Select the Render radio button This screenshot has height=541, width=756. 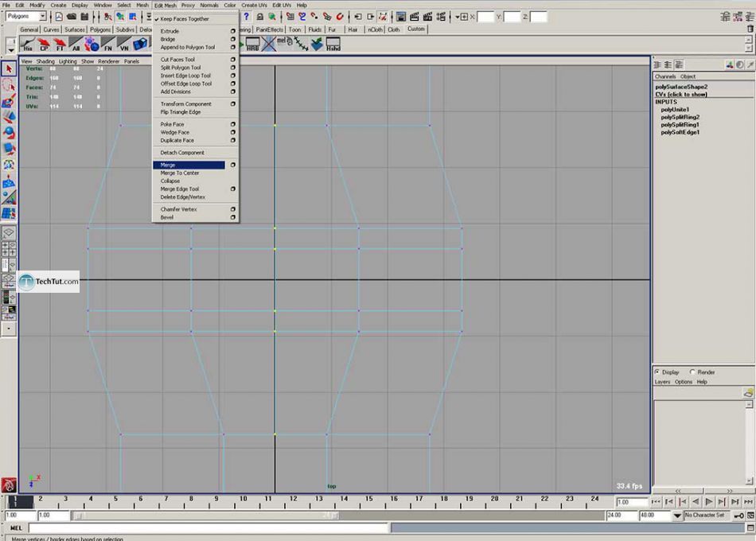click(692, 372)
